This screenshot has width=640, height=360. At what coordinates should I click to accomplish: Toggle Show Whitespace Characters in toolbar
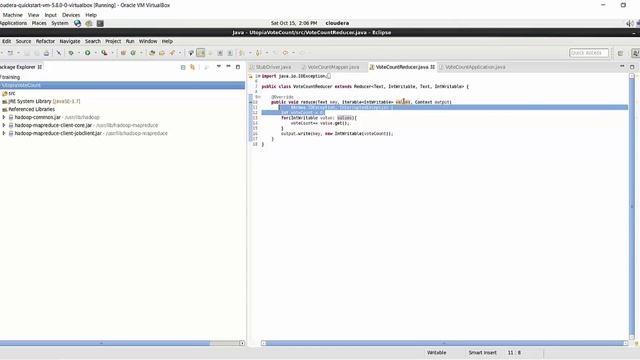click(230, 53)
